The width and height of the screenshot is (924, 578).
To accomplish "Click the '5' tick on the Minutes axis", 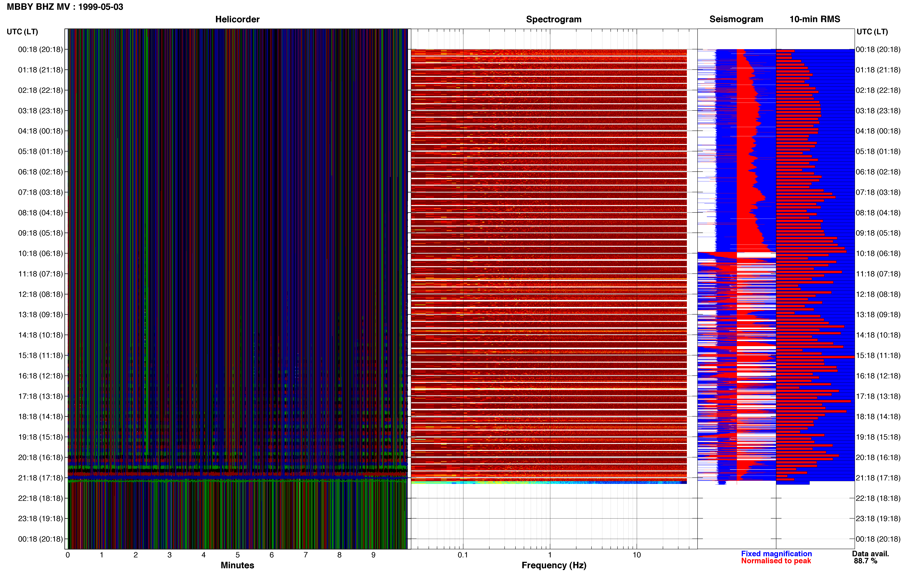I will click(x=238, y=555).
